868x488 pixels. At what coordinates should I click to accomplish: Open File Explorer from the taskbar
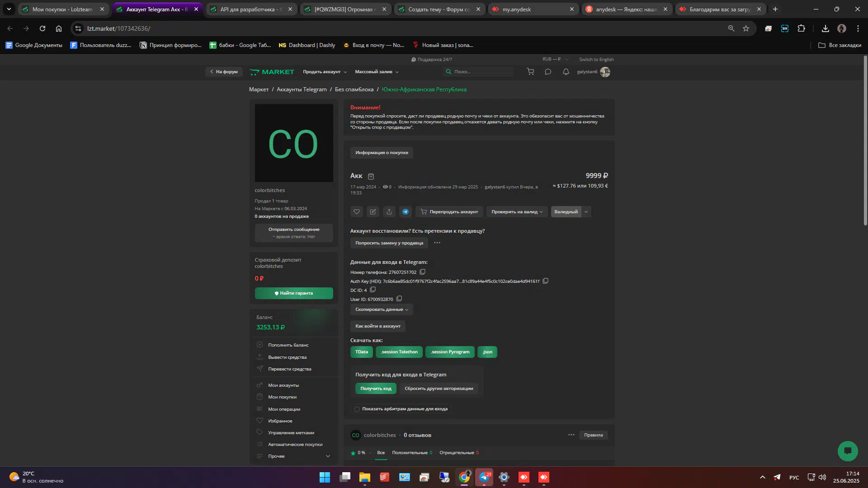(x=365, y=477)
